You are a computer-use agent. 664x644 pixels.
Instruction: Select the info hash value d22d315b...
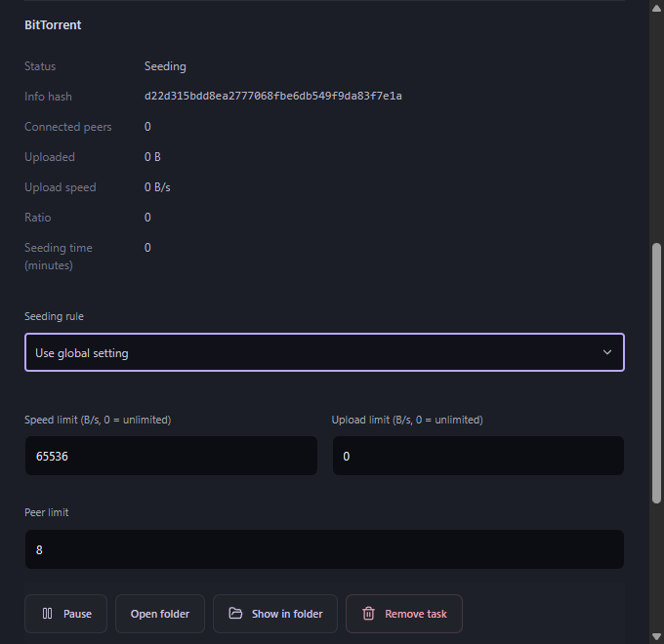273,96
